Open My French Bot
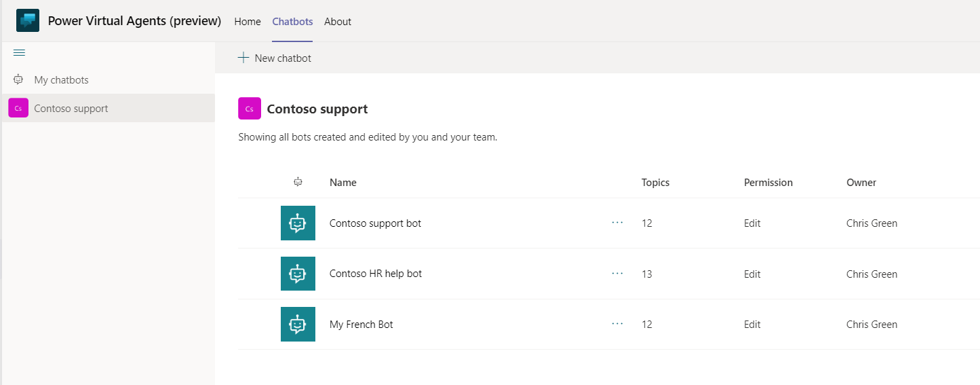The width and height of the screenshot is (980, 385). tap(361, 324)
